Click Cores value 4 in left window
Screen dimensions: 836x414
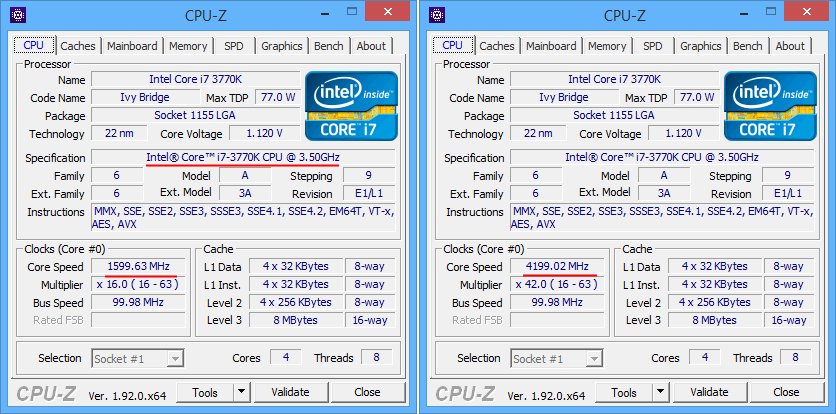(x=286, y=357)
